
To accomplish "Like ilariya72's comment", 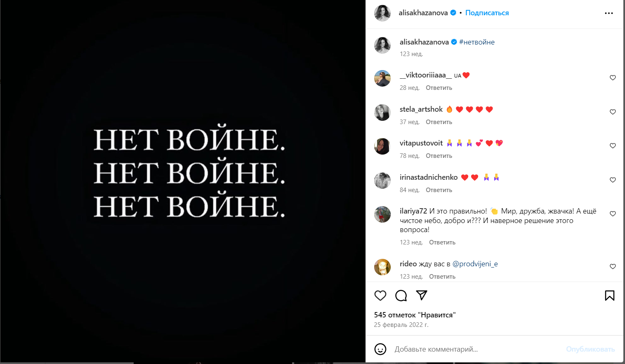I will (613, 214).
